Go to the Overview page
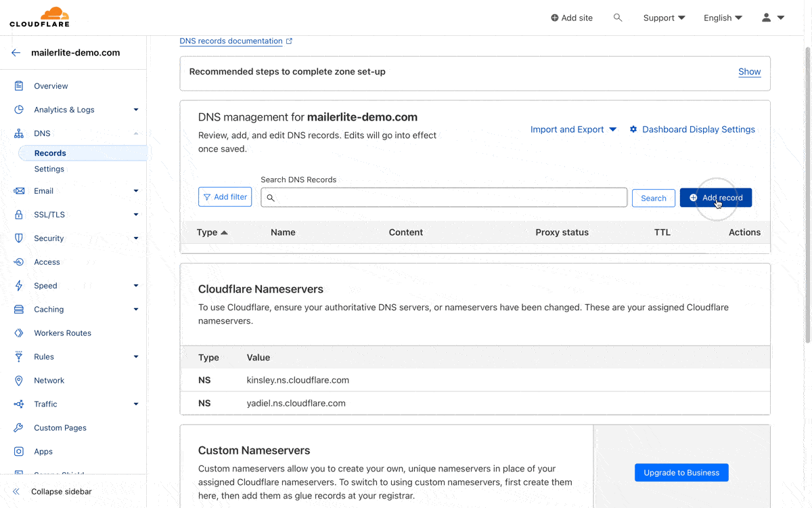Screen dimensions: 812x508 (51, 86)
